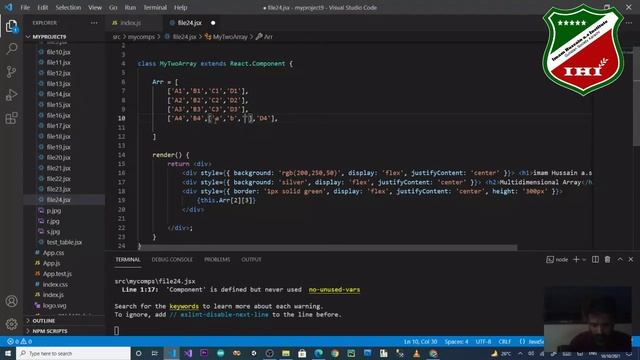The image size is (640, 360).
Task: Open the Source Control view
Action: click(11, 72)
